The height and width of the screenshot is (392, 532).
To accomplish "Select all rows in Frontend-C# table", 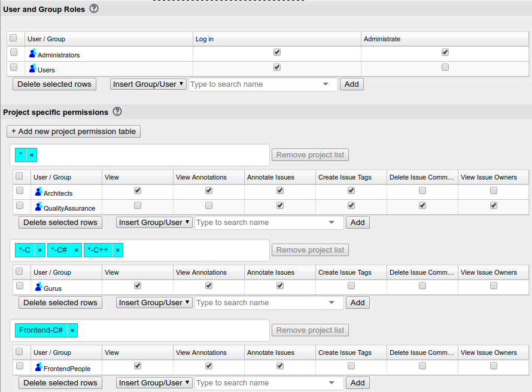I will point(19,351).
